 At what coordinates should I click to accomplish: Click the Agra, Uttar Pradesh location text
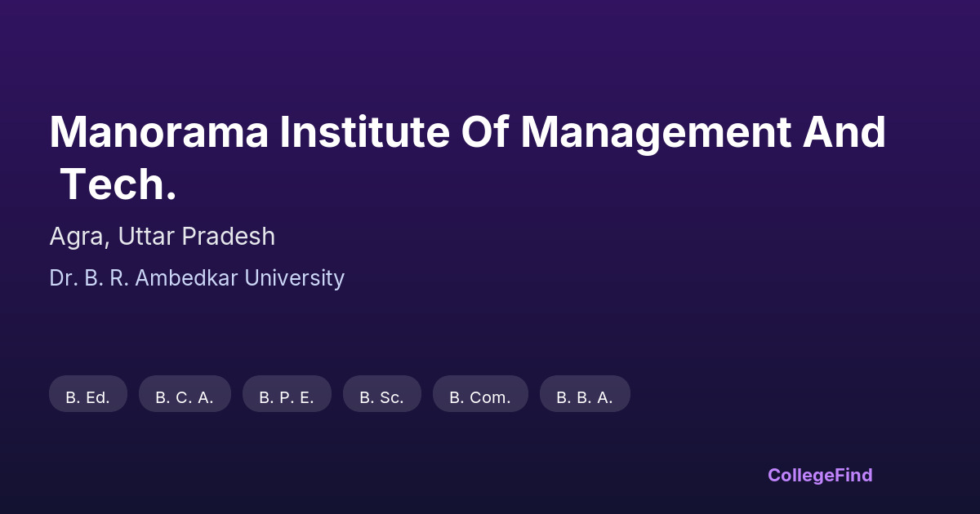[x=162, y=237]
